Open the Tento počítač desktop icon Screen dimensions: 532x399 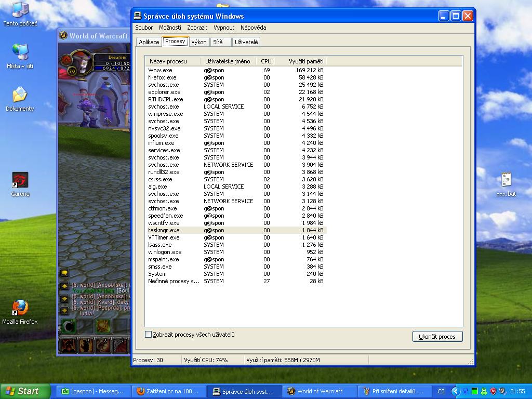20,14
